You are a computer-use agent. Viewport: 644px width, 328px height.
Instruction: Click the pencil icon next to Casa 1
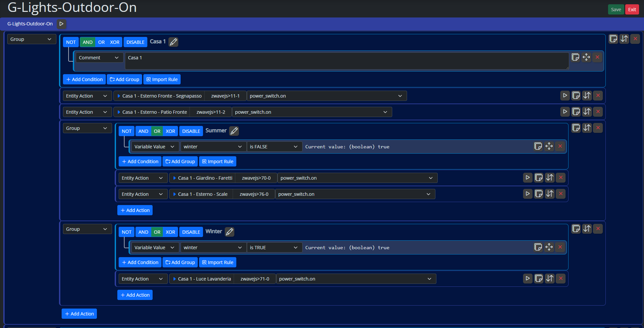point(173,42)
